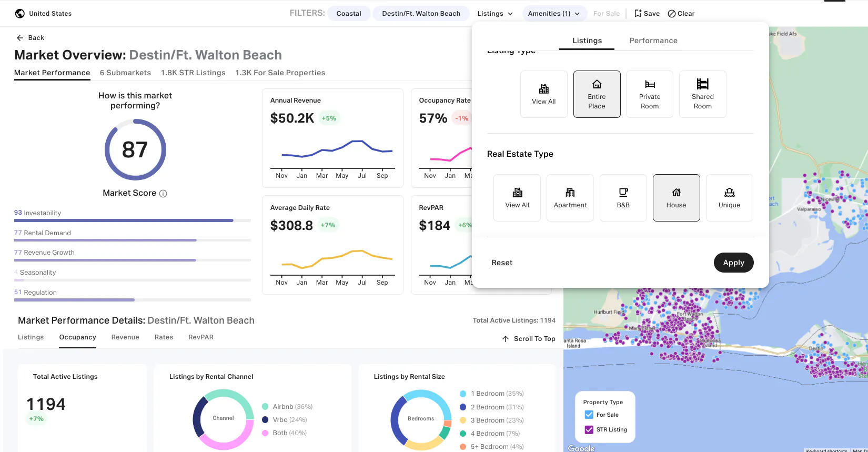Choose Shared Room listing type
The width and height of the screenshot is (868, 452).
click(703, 94)
